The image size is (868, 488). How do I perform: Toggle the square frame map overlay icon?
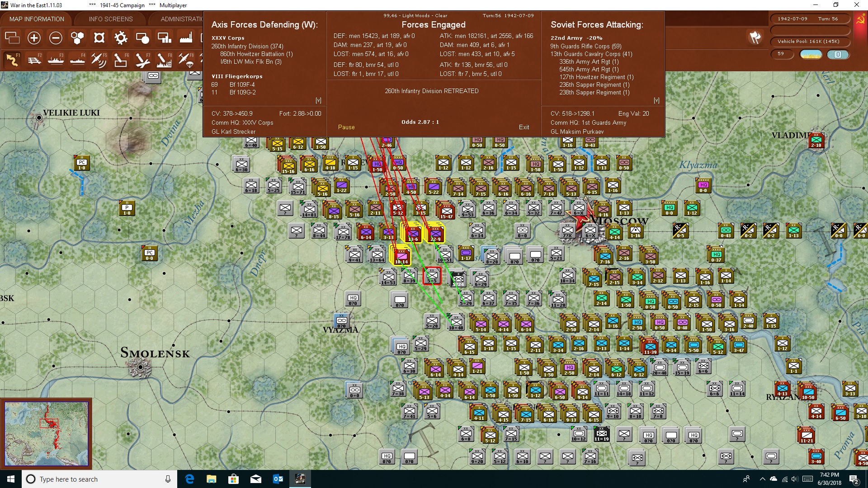99,38
